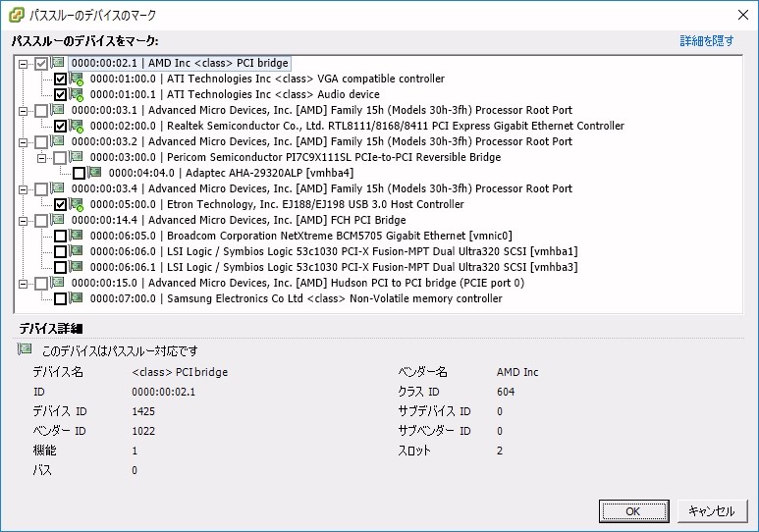The height and width of the screenshot is (532, 759).
Task: Select the Samsung Electronics memory controller row
Action: [x=296, y=298]
